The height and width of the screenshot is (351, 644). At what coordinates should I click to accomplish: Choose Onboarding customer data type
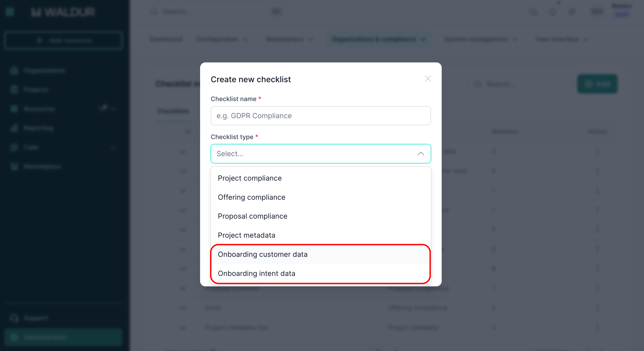coord(262,254)
